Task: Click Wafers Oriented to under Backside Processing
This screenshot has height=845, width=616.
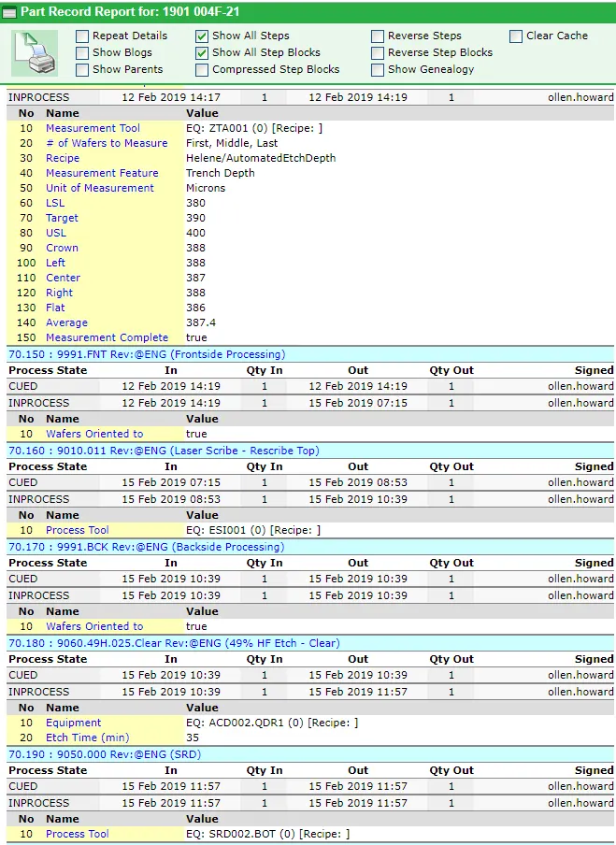Action: [x=94, y=626]
